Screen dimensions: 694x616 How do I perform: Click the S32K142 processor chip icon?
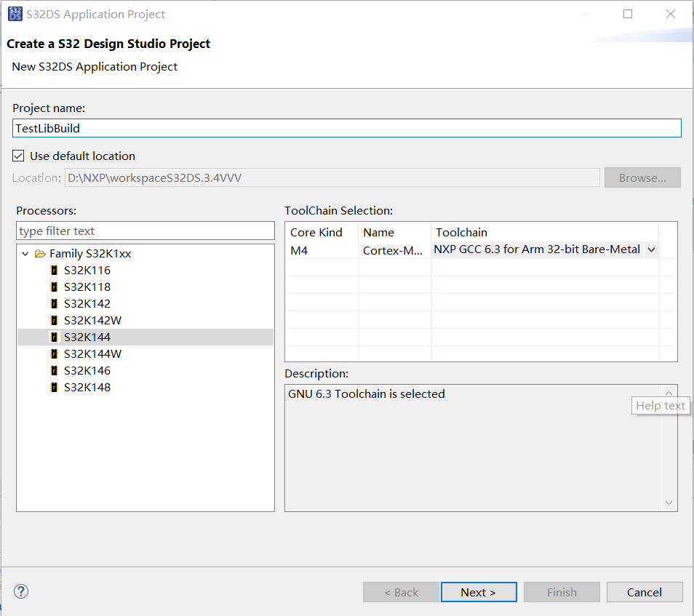tap(54, 304)
